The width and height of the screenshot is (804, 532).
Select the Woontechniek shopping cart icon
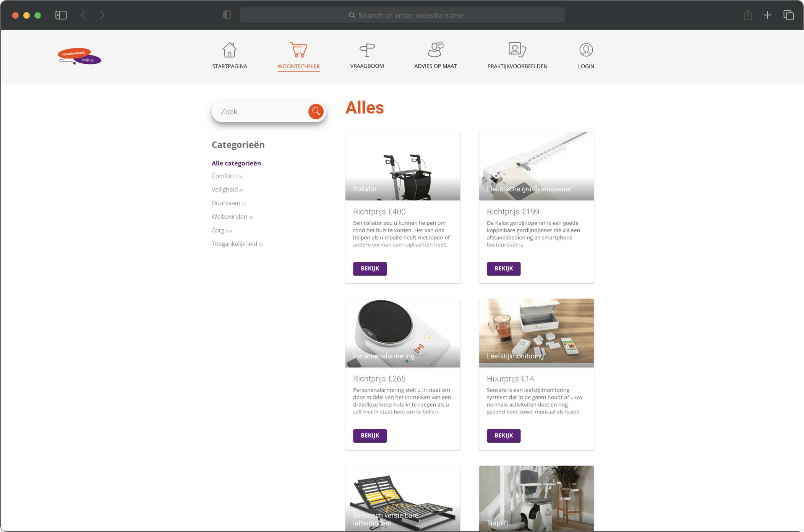tap(298, 50)
